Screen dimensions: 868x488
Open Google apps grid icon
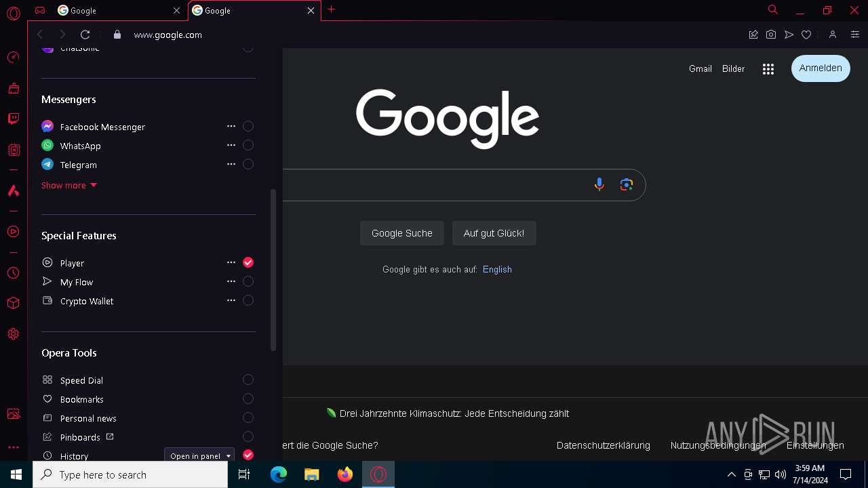pos(768,69)
